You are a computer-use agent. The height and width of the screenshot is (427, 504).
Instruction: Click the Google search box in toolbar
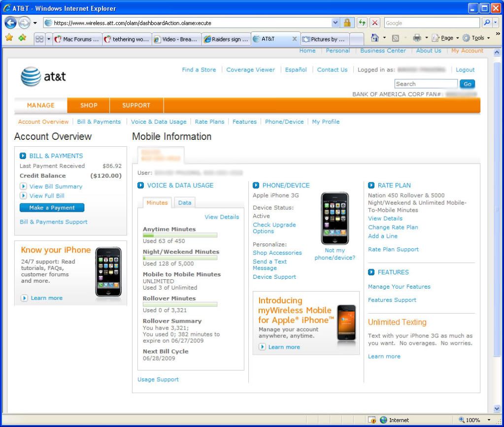(x=432, y=23)
